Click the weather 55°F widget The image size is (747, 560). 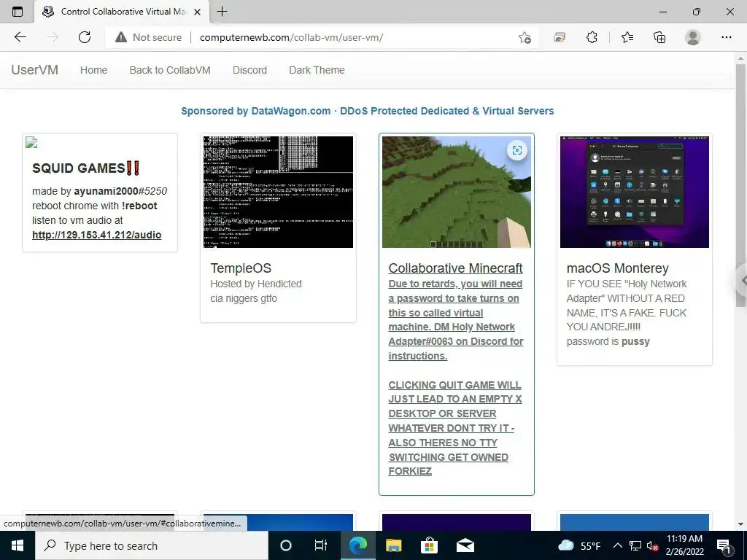coord(578,545)
